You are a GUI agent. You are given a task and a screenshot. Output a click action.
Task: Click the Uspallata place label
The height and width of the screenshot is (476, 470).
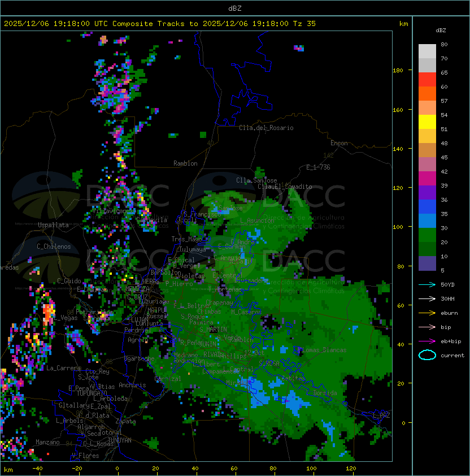tap(53, 225)
